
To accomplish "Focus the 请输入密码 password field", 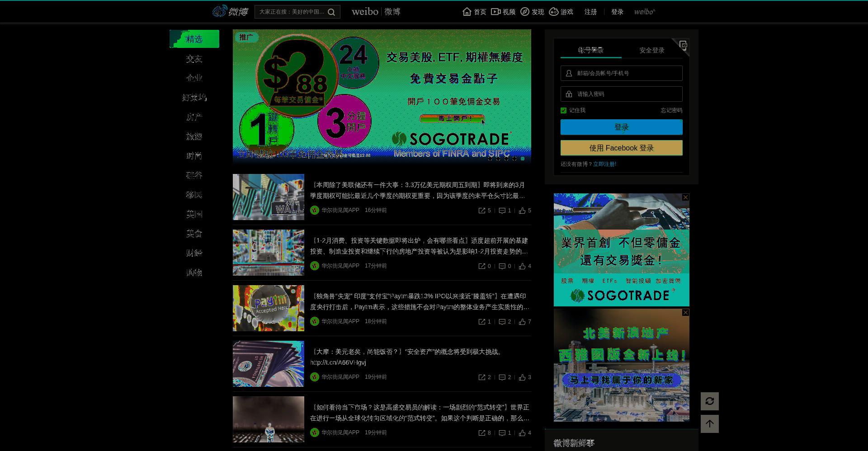I will pos(621,94).
